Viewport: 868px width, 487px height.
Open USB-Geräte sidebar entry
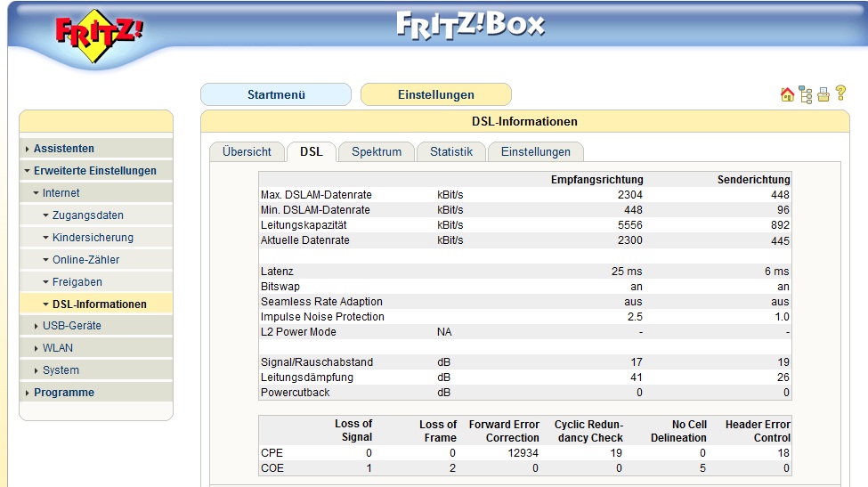[72, 325]
